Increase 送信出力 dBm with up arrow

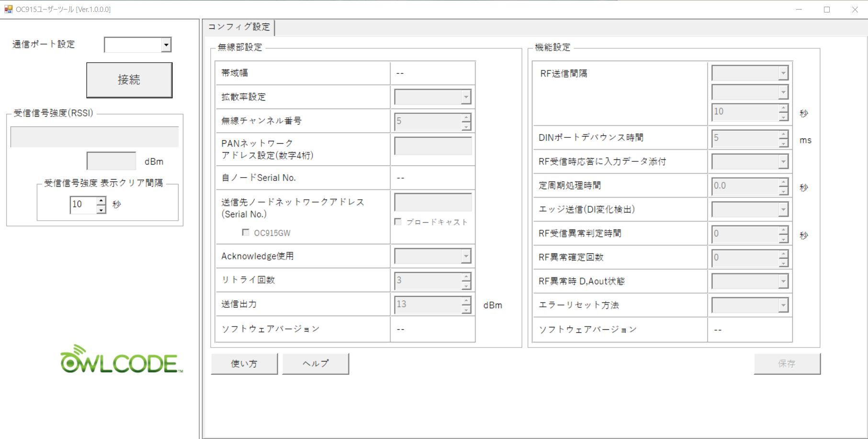click(466, 300)
